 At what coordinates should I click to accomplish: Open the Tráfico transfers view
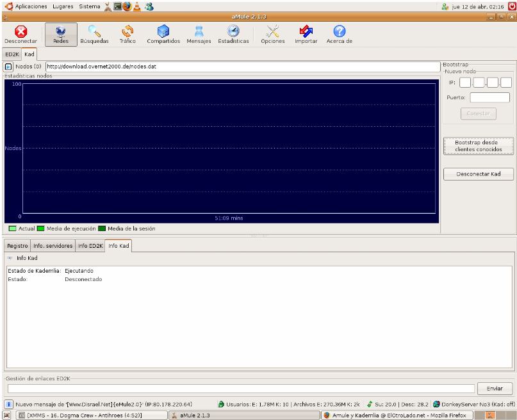click(x=127, y=35)
